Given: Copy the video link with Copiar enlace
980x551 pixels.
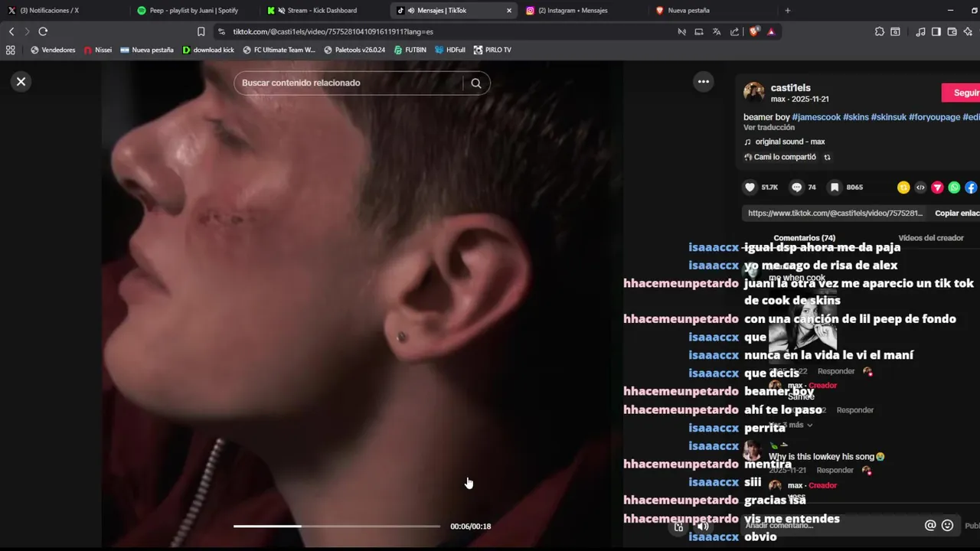Looking at the screenshot, I should pos(957,213).
